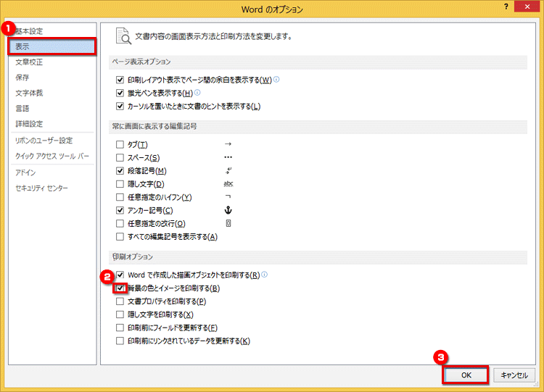Image resolution: width=544 pixels, height=392 pixels.
Task: Check 任意指定の改行 option
Action: point(120,224)
